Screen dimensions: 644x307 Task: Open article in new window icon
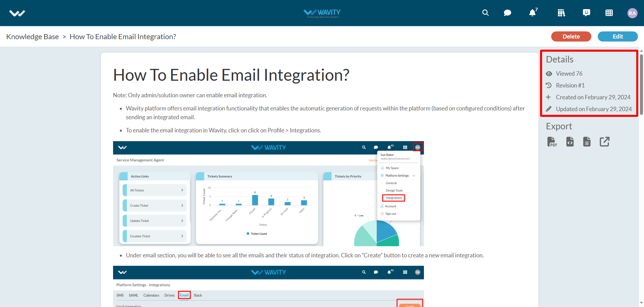point(605,142)
